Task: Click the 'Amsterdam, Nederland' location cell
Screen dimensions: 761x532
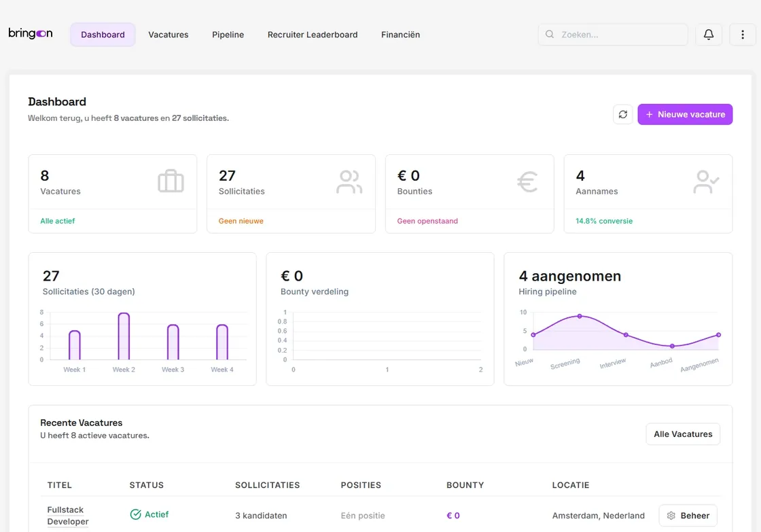Action: (x=599, y=516)
